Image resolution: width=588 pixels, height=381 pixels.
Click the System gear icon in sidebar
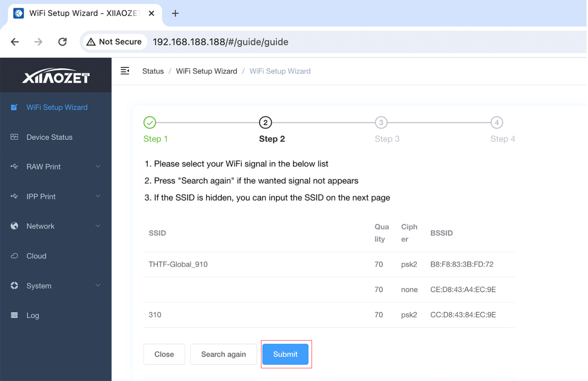tap(14, 285)
